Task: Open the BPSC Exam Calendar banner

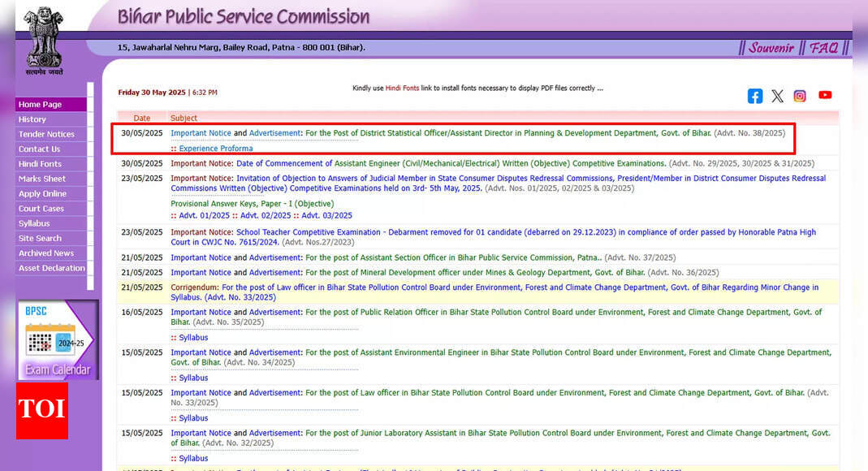Action: coord(57,340)
